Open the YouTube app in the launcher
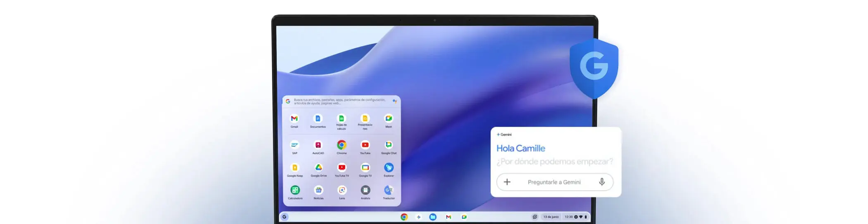Viewport: 868px width, 224px height. [365, 145]
